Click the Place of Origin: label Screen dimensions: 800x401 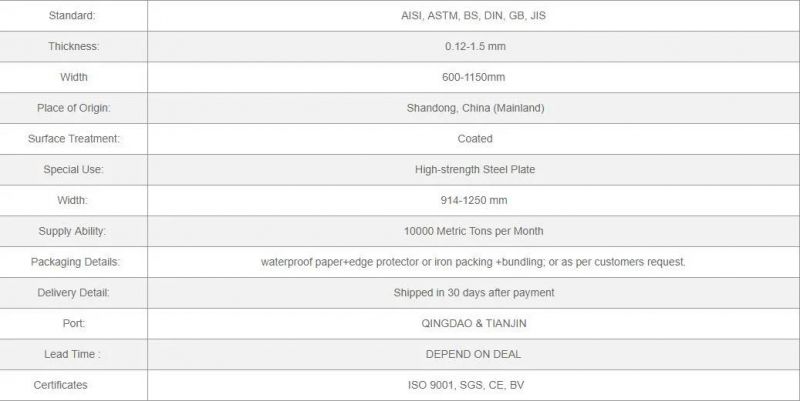click(73, 108)
